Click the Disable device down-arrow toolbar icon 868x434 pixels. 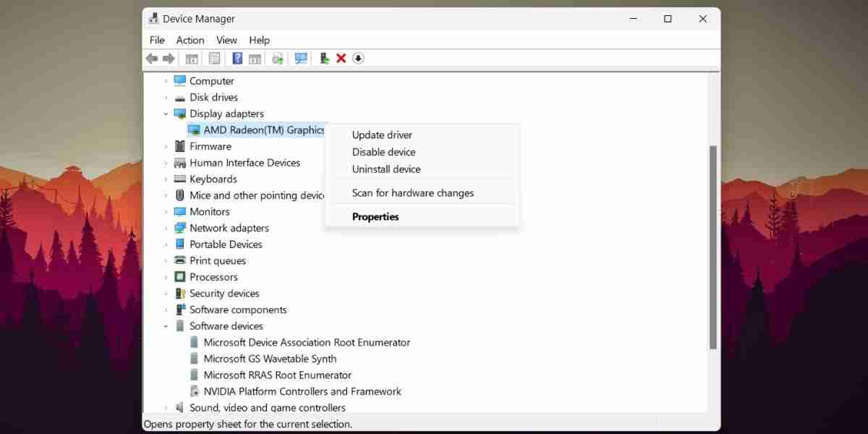pyautogui.click(x=357, y=59)
